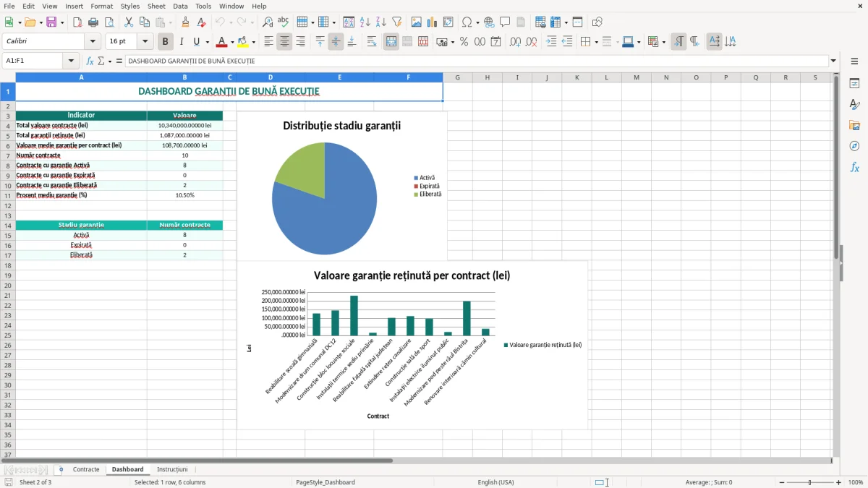Expand borders dropdown arrow
The height and width of the screenshot is (488, 868).
click(595, 42)
